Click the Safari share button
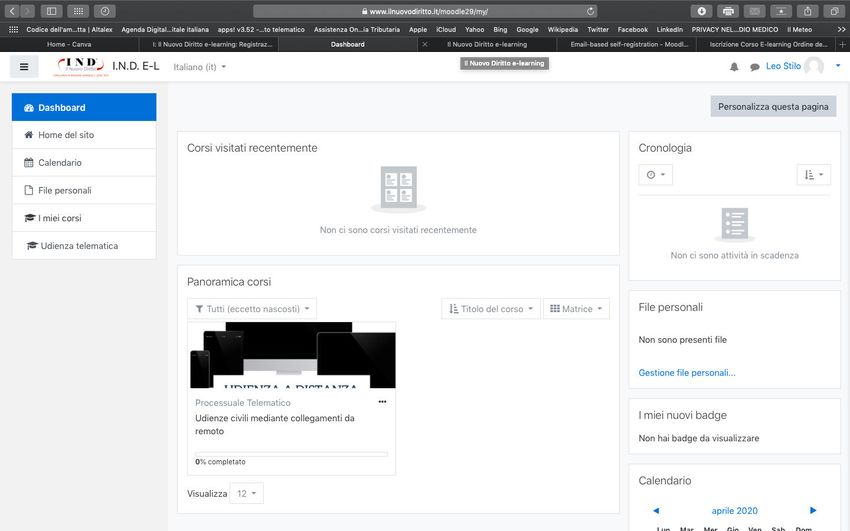850x531 pixels. click(808, 11)
